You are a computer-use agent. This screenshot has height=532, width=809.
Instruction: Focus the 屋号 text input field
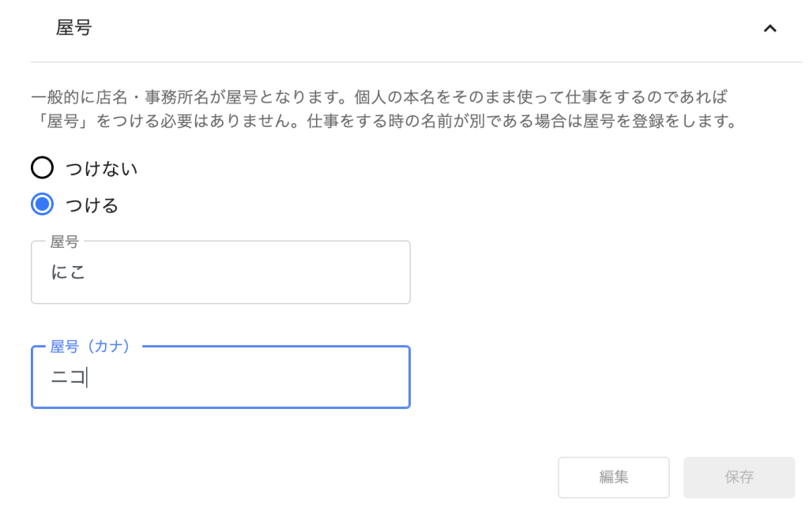point(220,272)
